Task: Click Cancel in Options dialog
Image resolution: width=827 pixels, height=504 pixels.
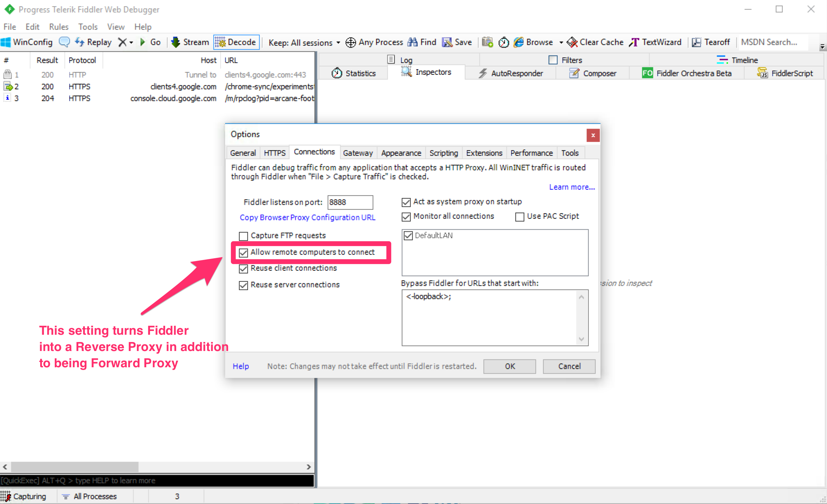Action: point(569,366)
